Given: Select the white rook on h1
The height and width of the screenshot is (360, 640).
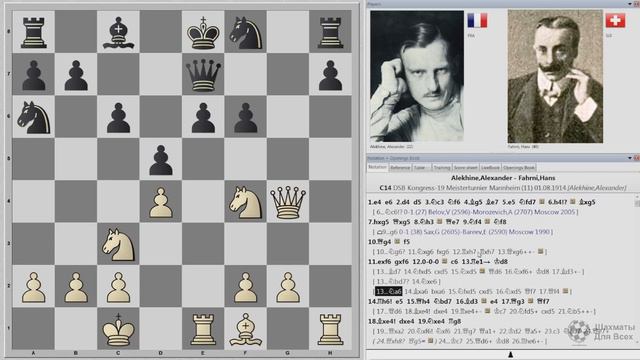Looking at the screenshot, I should point(330,329).
